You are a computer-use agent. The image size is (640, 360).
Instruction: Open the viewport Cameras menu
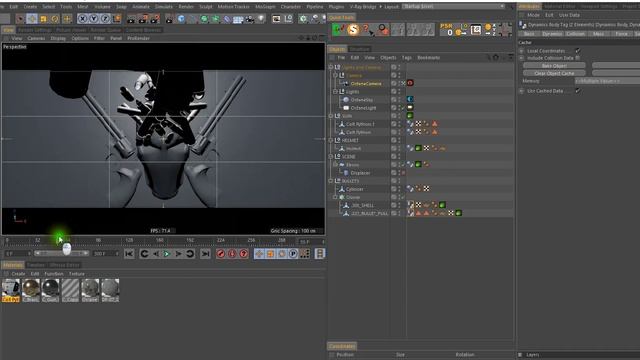point(36,38)
